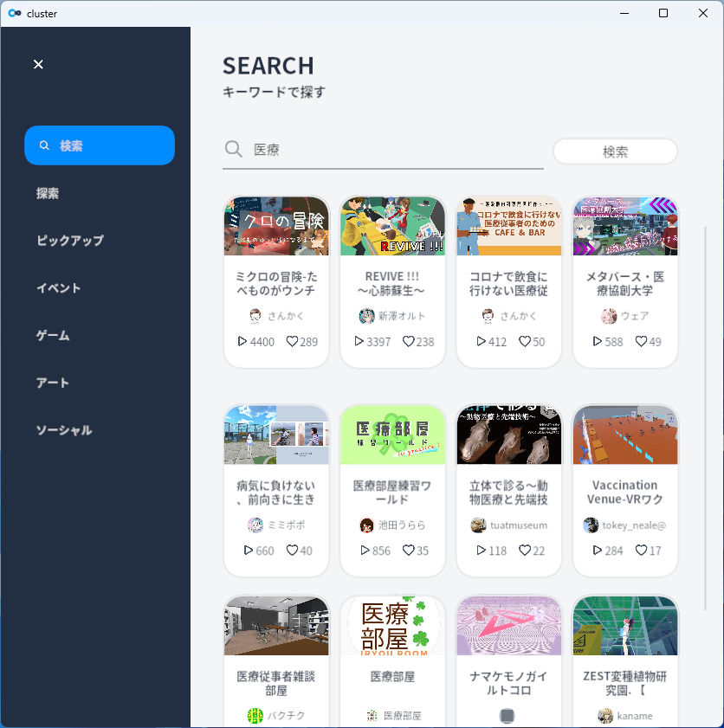This screenshot has height=728, width=724.
Task: Open the 医療部屋 clover logo thumbnail
Action: coord(392,626)
